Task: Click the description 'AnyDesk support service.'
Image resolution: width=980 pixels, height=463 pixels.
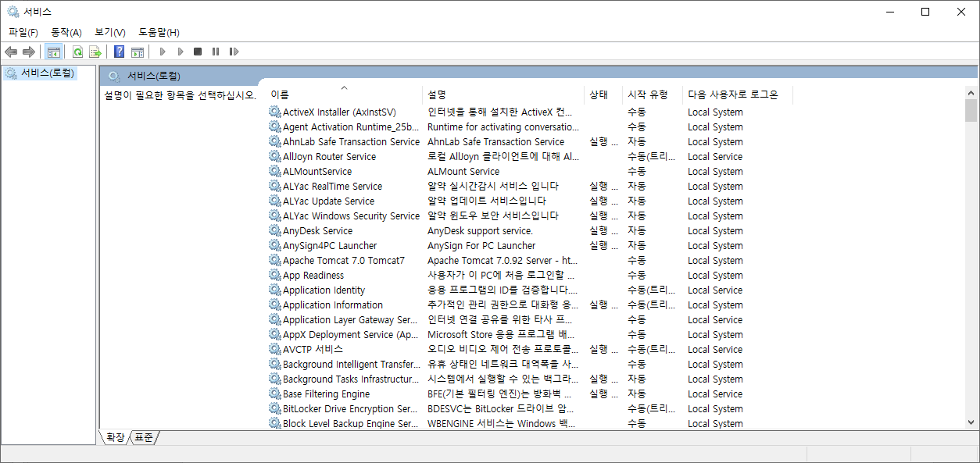Action: click(480, 230)
